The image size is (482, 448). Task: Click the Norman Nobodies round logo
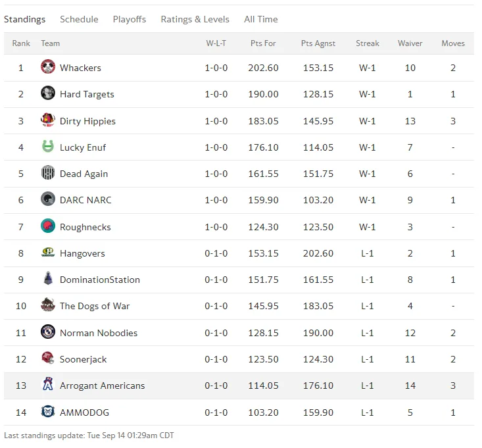click(48, 332)
